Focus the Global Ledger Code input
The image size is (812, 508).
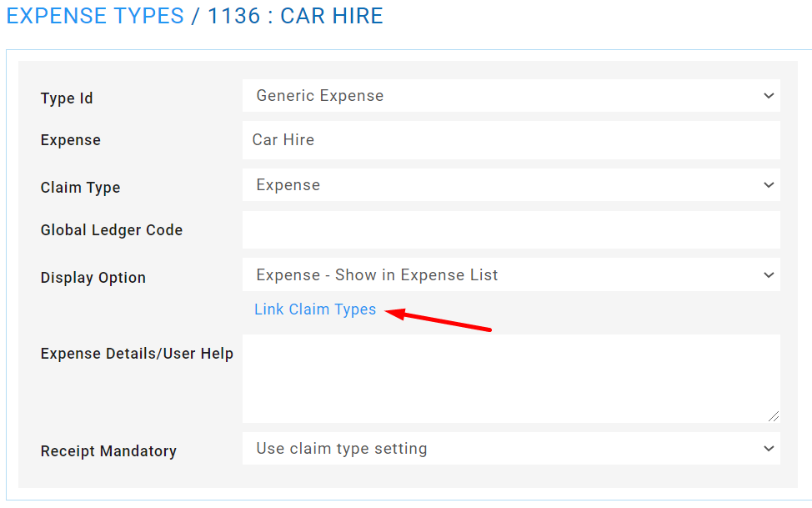[510, 230]
